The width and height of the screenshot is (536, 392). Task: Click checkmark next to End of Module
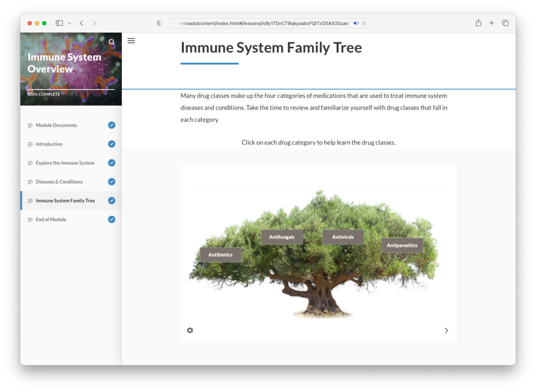(x=111, y=219)
